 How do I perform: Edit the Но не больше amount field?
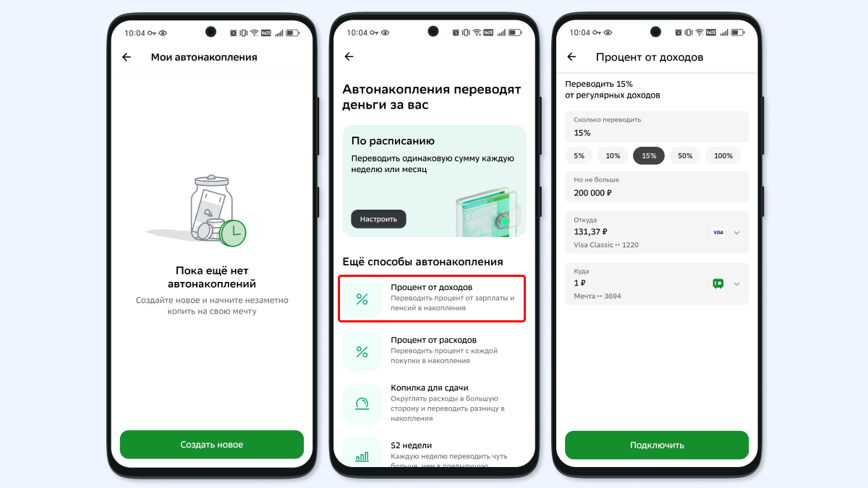[x=657, y=187]
